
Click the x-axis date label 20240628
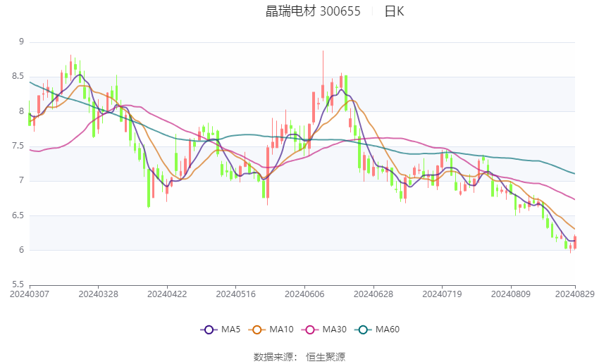(373, 294)
